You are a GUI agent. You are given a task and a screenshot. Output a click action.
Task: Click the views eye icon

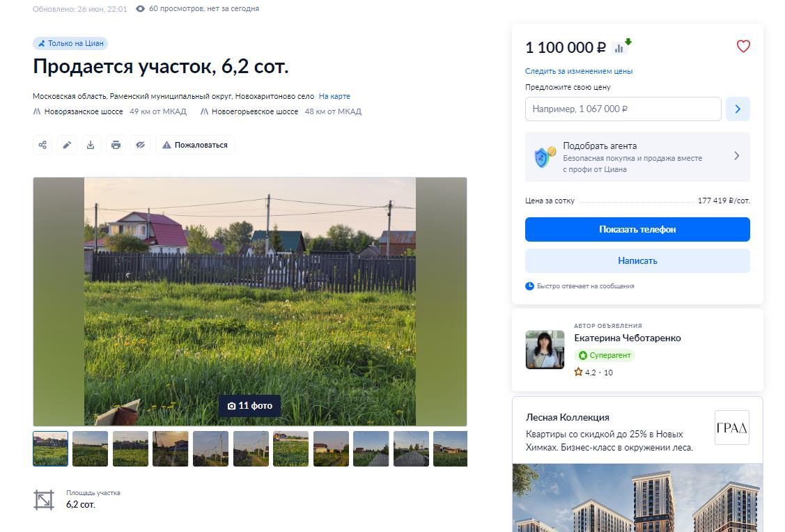[x=140, y=8]
